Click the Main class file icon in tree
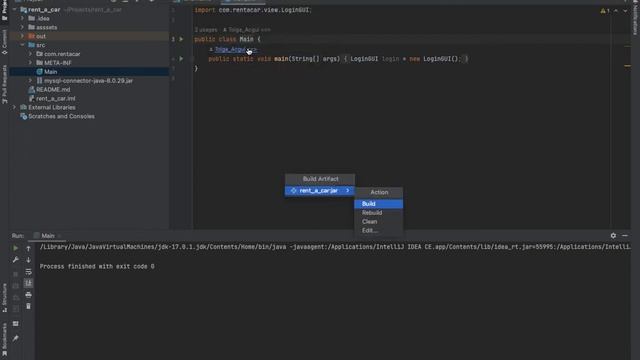 (39, 72)
